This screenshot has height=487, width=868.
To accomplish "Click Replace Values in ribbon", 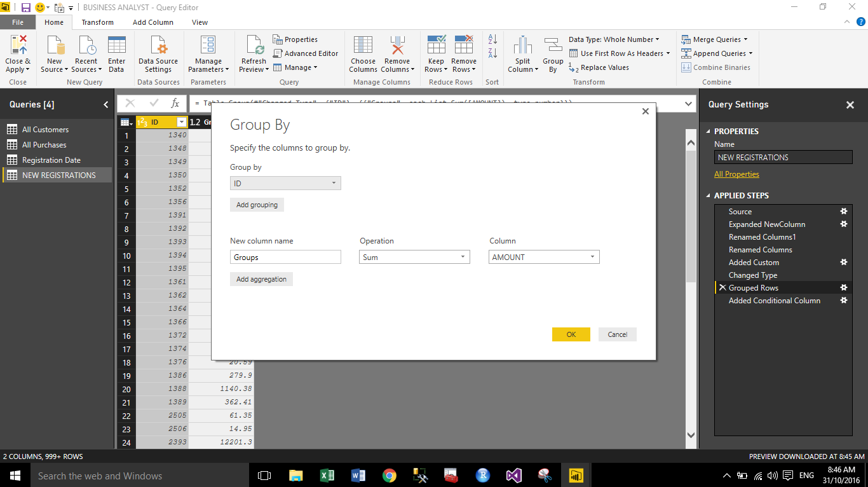I will (599, 67).
